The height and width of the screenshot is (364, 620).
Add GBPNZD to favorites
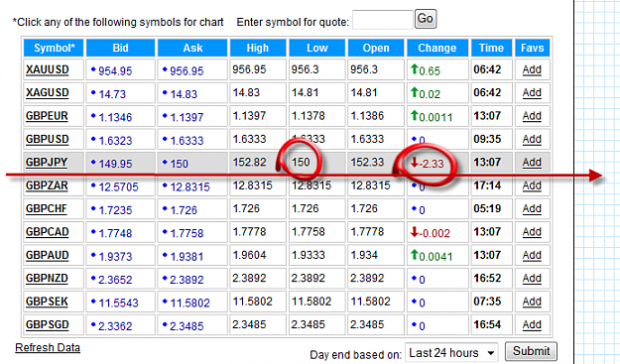532,279
